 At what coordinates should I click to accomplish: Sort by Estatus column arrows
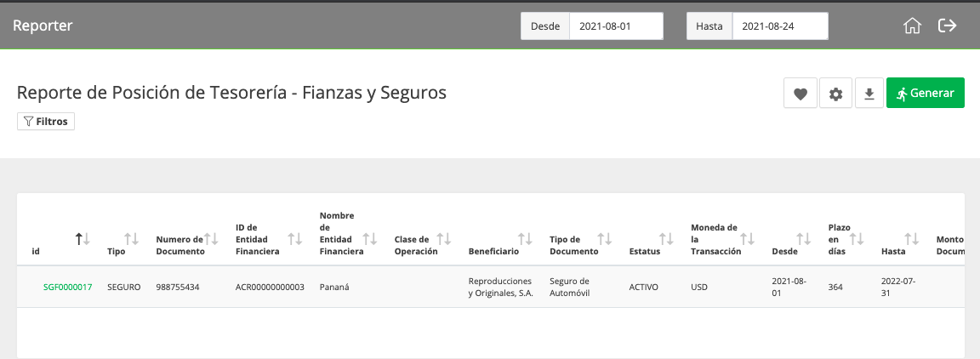pos(668,238)
